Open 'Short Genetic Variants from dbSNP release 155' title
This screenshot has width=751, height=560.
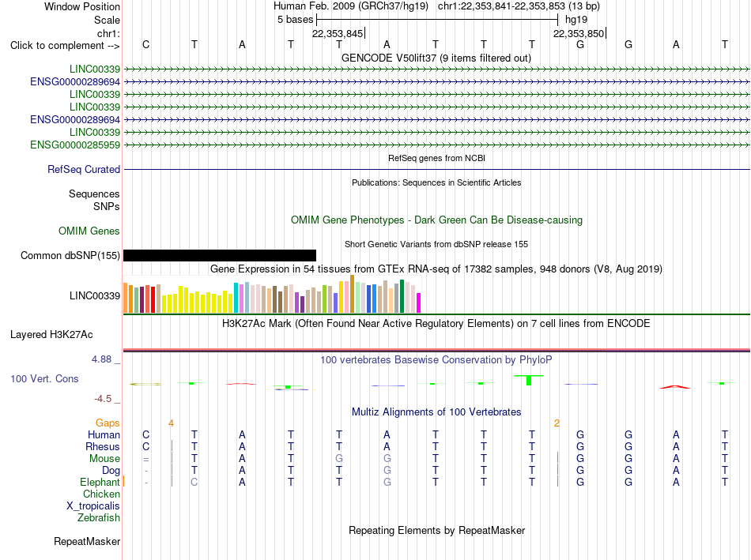(x=436, y=244)
